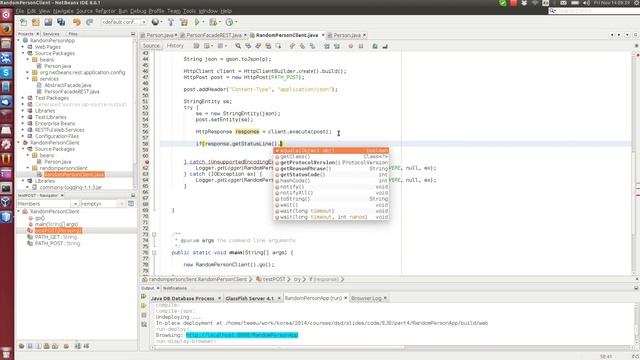This screenshot has height=360, width=640.
Task: Select PersonFacadeREST.java in the Projects tree
Action: (x=72, y=91)
